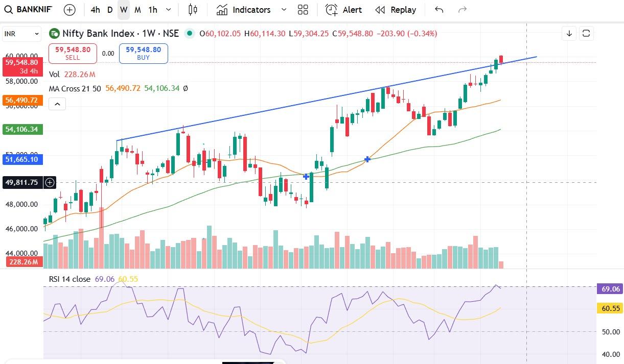Collapse the indicator legend with chevron
The width and height of the screenshot is (624, 364).
click(57, 105)
